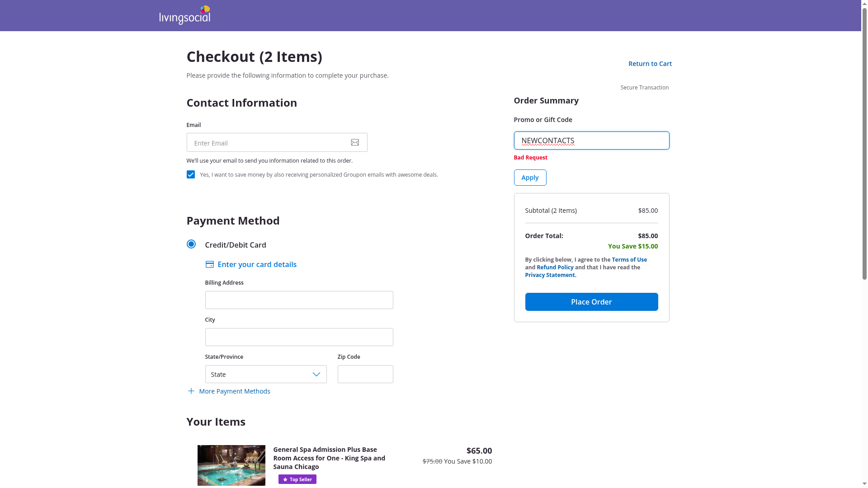Open the LivingSocial logo home link
The height and width of the screenshot is (488, 868).
click(184, 15)
